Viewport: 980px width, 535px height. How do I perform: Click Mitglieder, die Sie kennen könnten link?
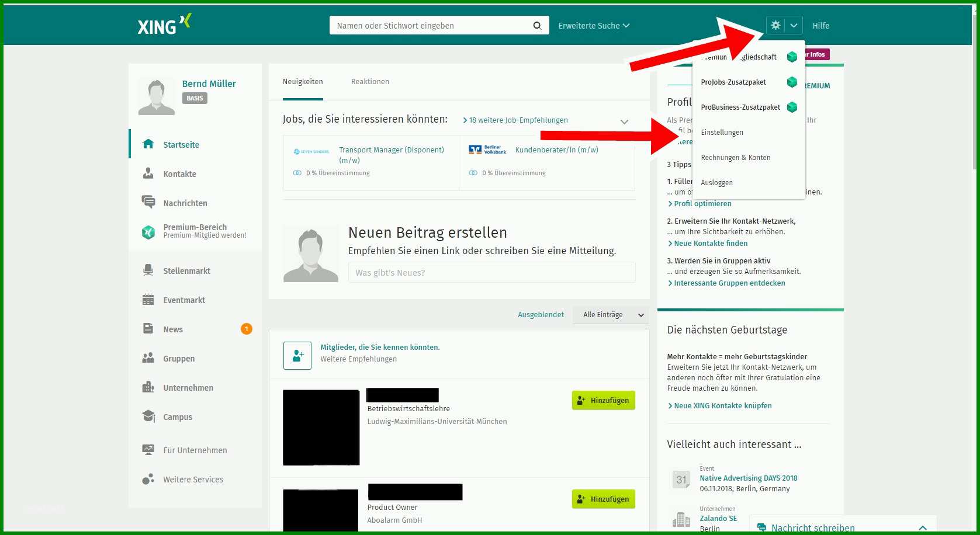click(380, 348)
